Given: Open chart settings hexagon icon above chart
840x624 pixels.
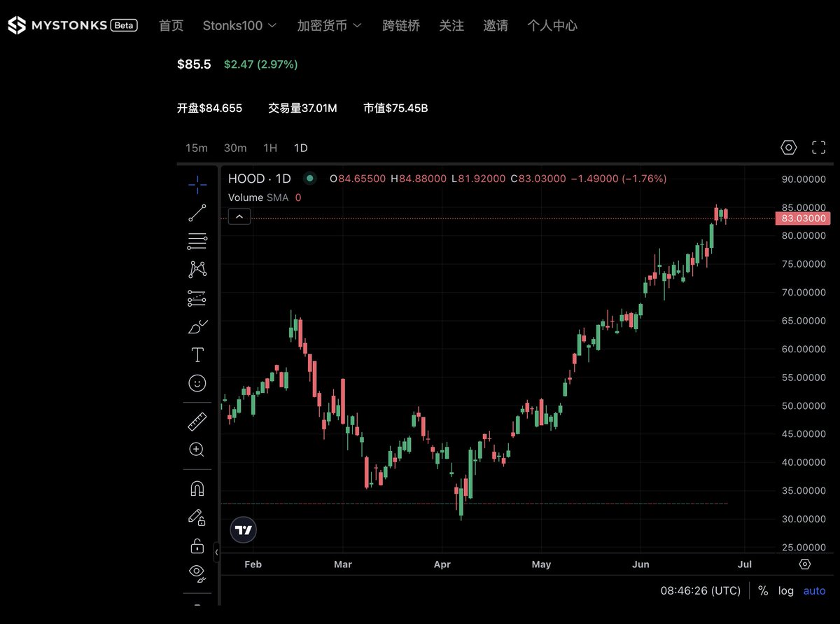Looking at the screenshot, I should click(789, 148).
